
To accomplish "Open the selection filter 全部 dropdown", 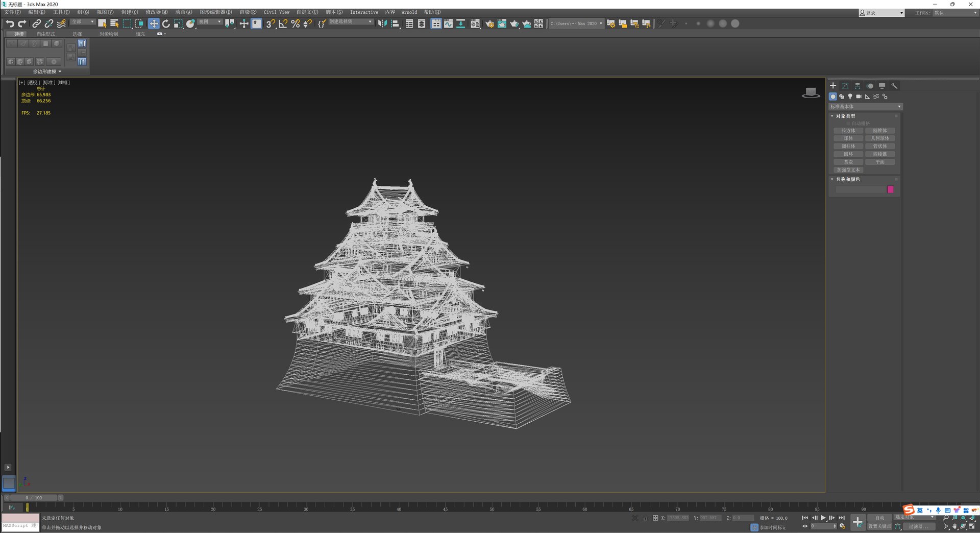I will [x=83, y=22].
